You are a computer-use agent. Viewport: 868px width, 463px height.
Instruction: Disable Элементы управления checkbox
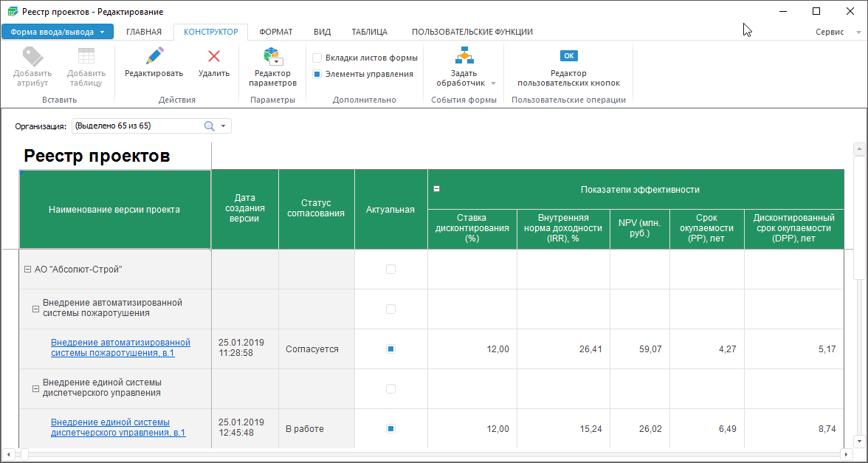[317, 74]
